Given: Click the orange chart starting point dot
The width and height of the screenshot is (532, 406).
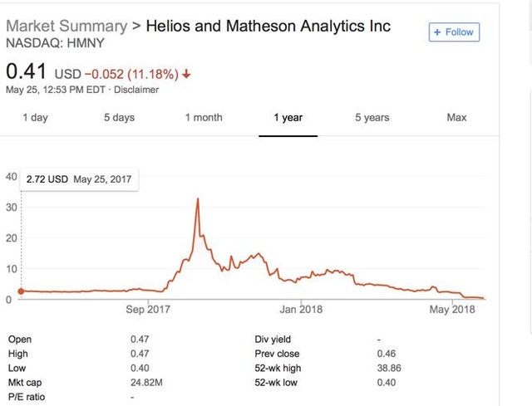Looking at the screenshot, I should pos(21,291).
